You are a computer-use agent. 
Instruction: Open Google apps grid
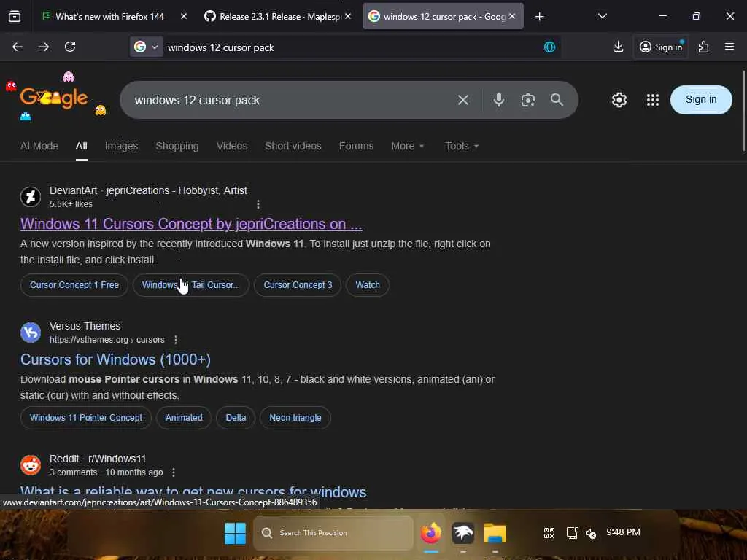coord(653,100)
